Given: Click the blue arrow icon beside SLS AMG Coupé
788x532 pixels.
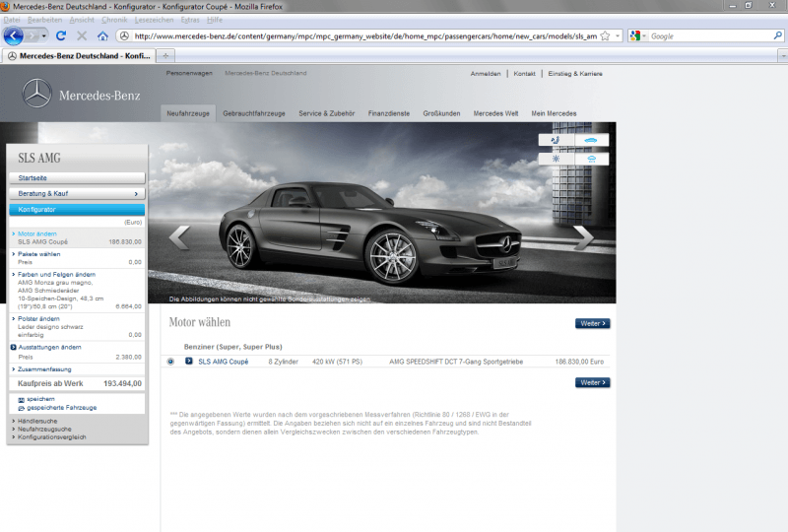Looking at the screenshot, I should pos(188,361).
